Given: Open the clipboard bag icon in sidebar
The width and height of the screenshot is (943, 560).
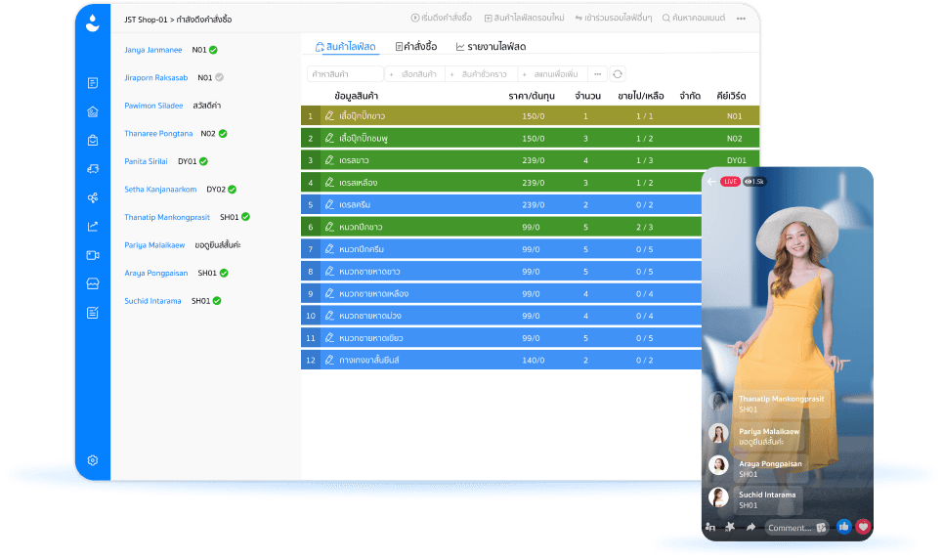Looking at the screenshot, I should (x=93, y=140).
